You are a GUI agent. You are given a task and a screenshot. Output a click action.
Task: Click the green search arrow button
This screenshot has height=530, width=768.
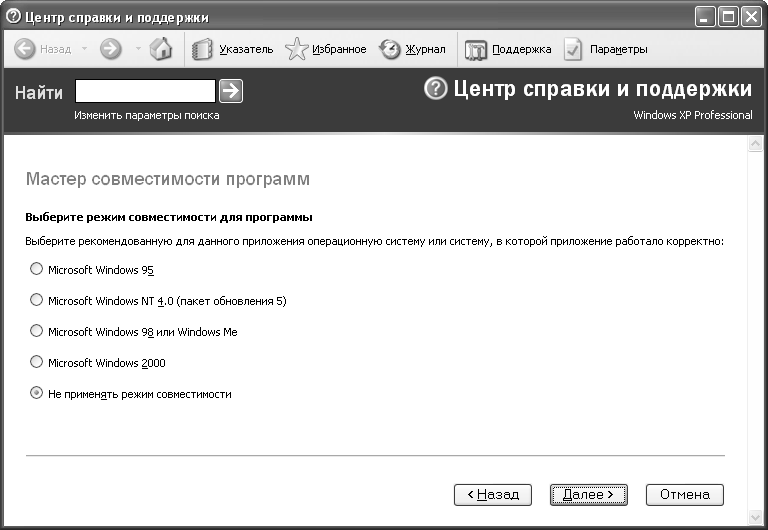[x=231, y=92]
